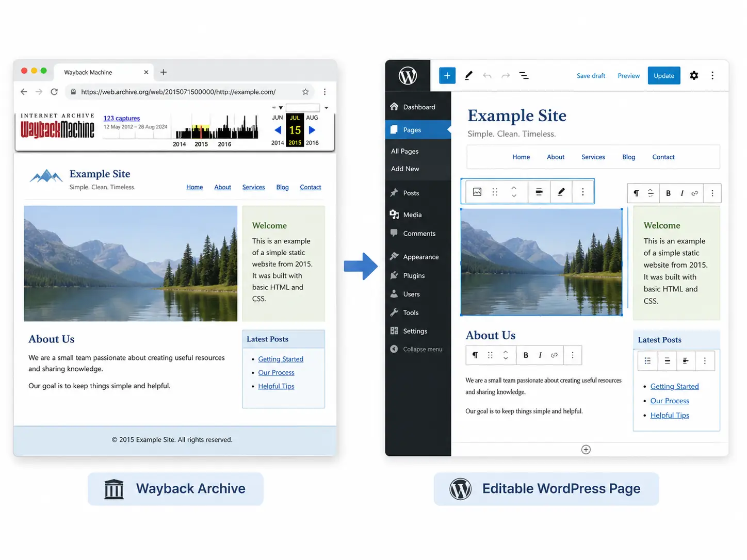Open the block inserter plus button
Viewport: 747px width, 560px height.
pos(447,75)
